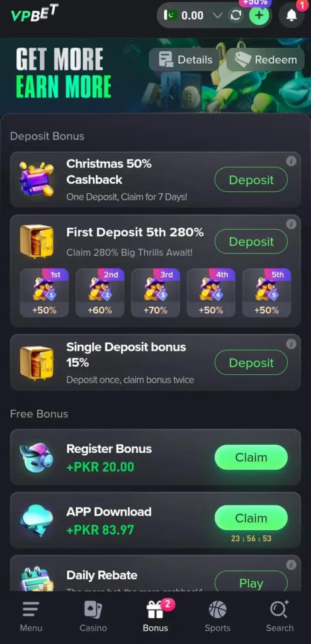Viewport: 311px width, 644px height.
Task: Open the Menu tab
Action: pyautogui.click(x=31, y=616)
